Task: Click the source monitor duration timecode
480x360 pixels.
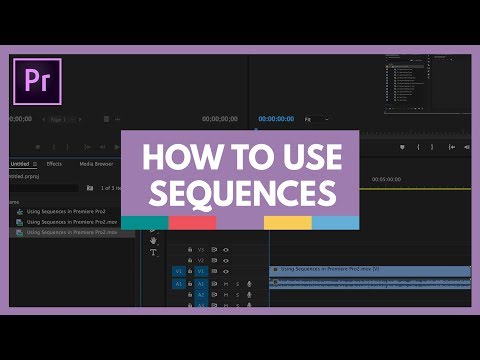Action: tap(220, 119)
